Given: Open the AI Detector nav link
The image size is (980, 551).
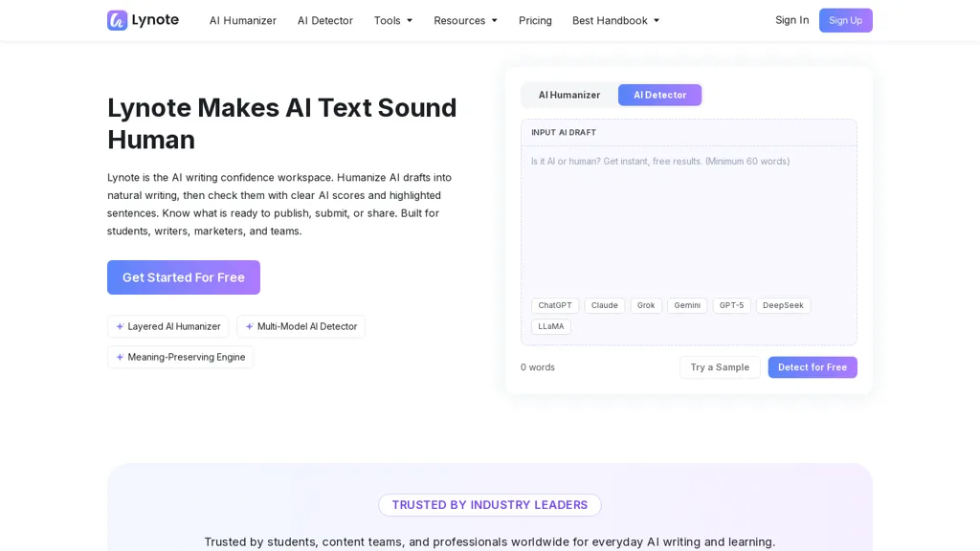Looking at the screenshot, I should pyautogui.click(x=325, y=21).
